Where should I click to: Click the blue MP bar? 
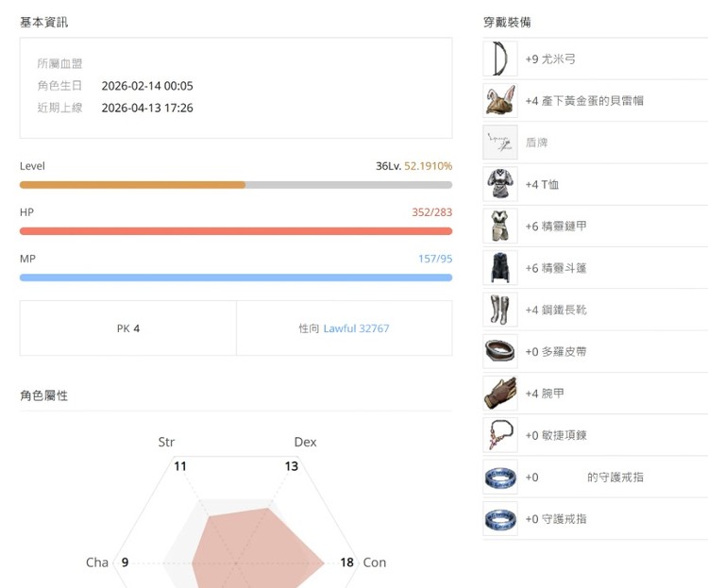tap(235, 277)
